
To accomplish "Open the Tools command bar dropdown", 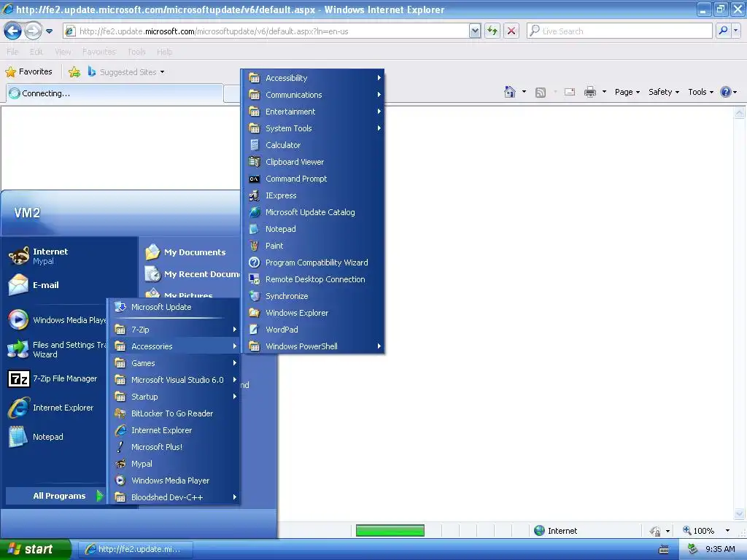I will pos(700,92).
